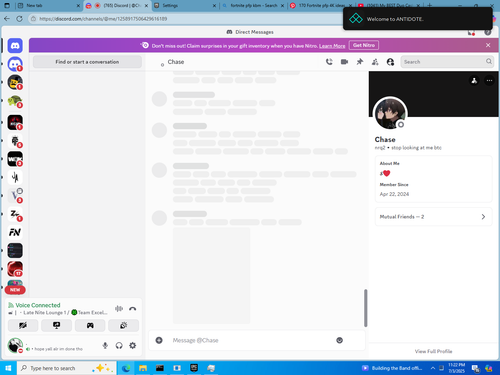Click the discord.com address bar

tap(187, 19)
